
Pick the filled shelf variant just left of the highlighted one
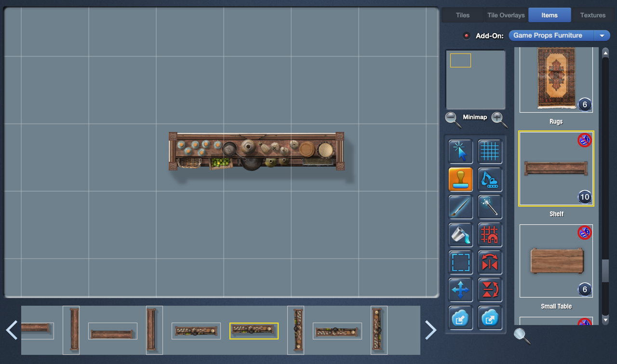[196, 331]
